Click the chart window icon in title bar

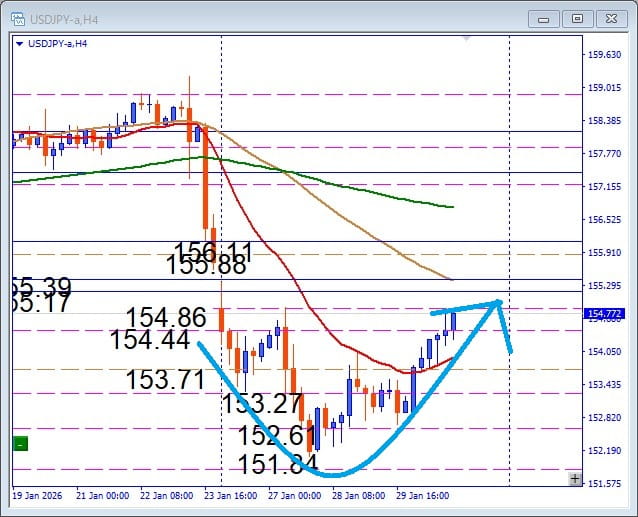pyautogui.click(x=18, y=19)
